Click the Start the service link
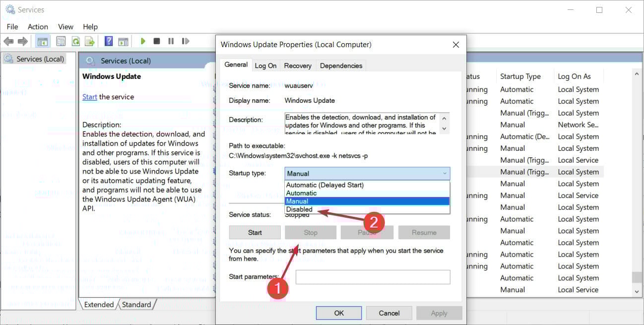The width and height of the screenshot is (644, 325). [x=89, y=97]
